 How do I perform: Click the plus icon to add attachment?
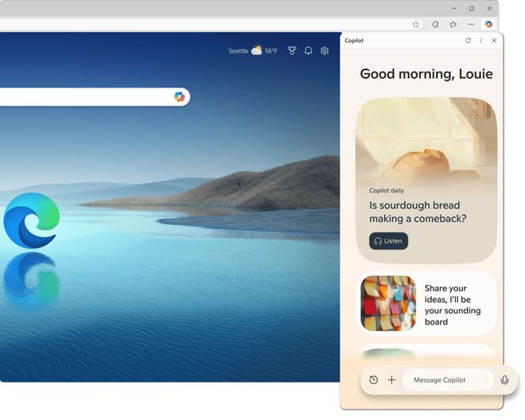click(391, 380)
